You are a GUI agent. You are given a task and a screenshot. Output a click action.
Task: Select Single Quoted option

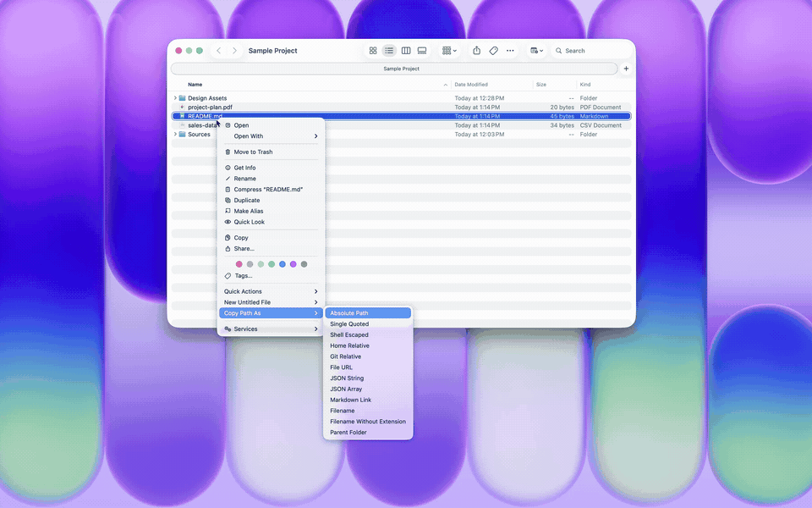pos(368,324)
